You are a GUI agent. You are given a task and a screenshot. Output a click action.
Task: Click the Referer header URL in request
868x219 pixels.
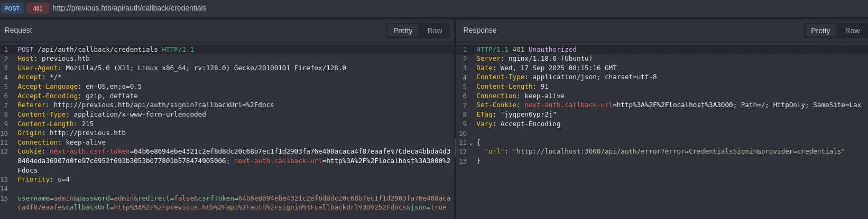tap(163, 105)
